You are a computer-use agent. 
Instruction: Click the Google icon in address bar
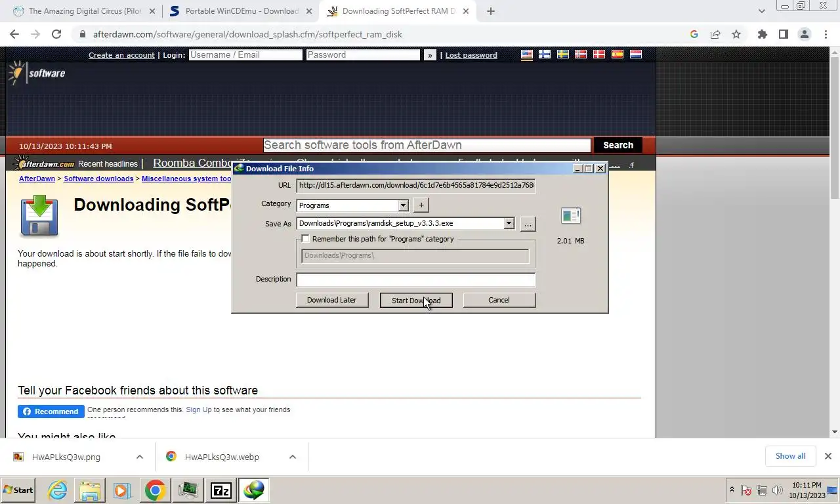pos(694,34)
